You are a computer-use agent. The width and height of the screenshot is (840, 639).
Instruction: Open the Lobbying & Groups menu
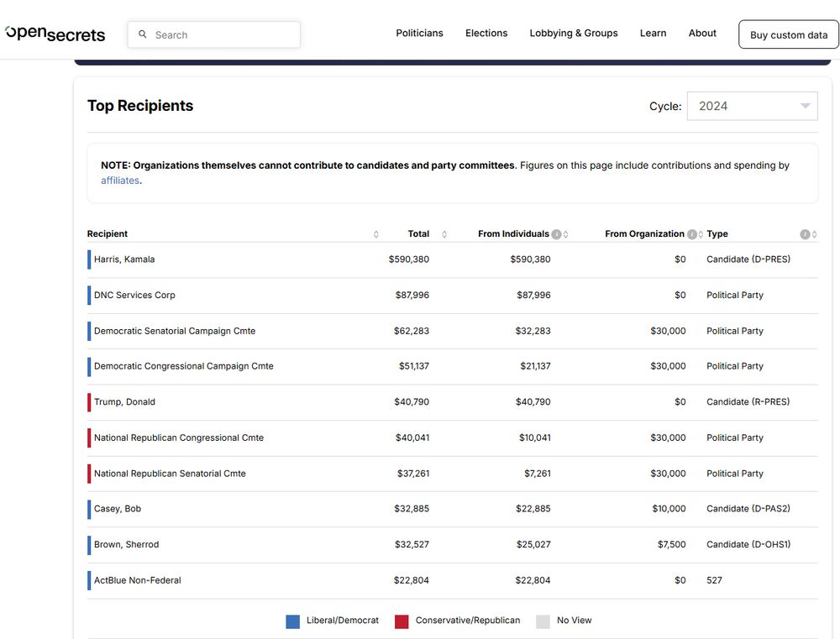pos(574,34)
